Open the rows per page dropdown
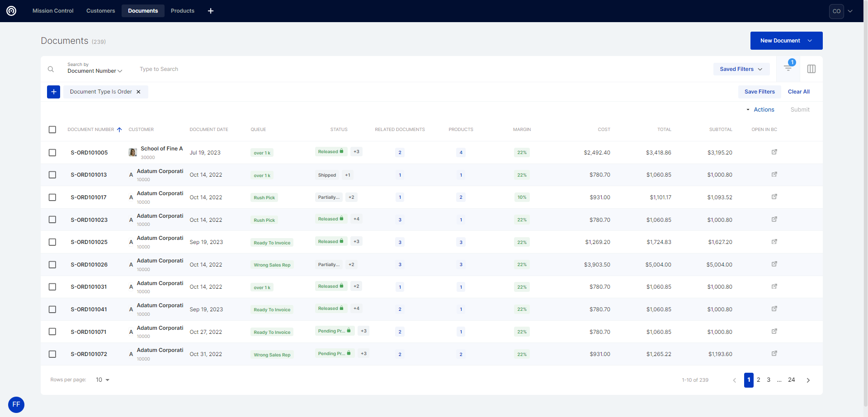This screenshot has height=417, width=868. point(103,380)
